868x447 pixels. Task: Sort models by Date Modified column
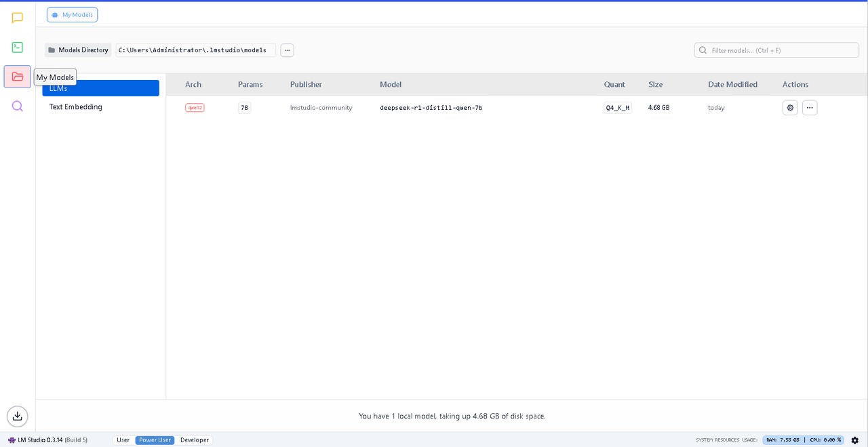[732, 85]
